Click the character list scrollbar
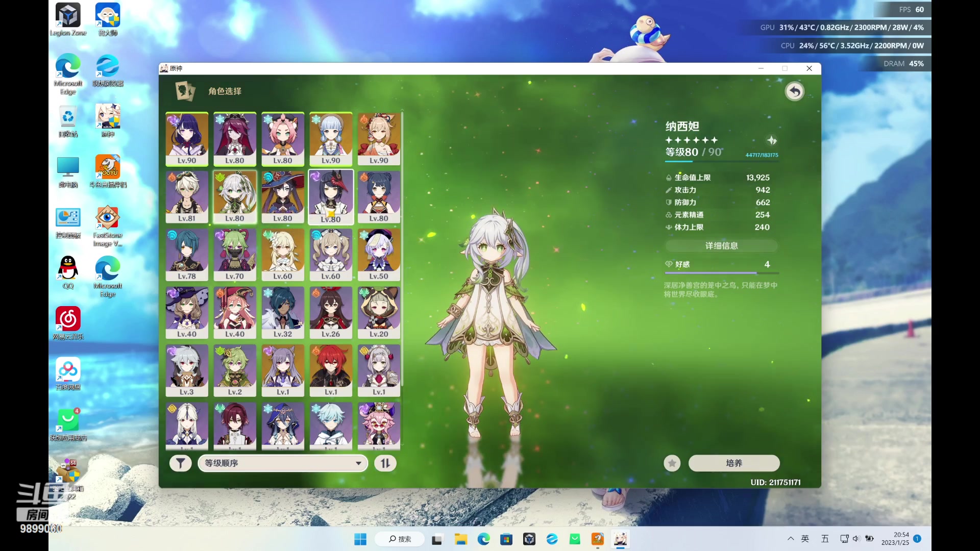Image resolution: width=980 pixels, height=551 pixels. tap(402, 248)
